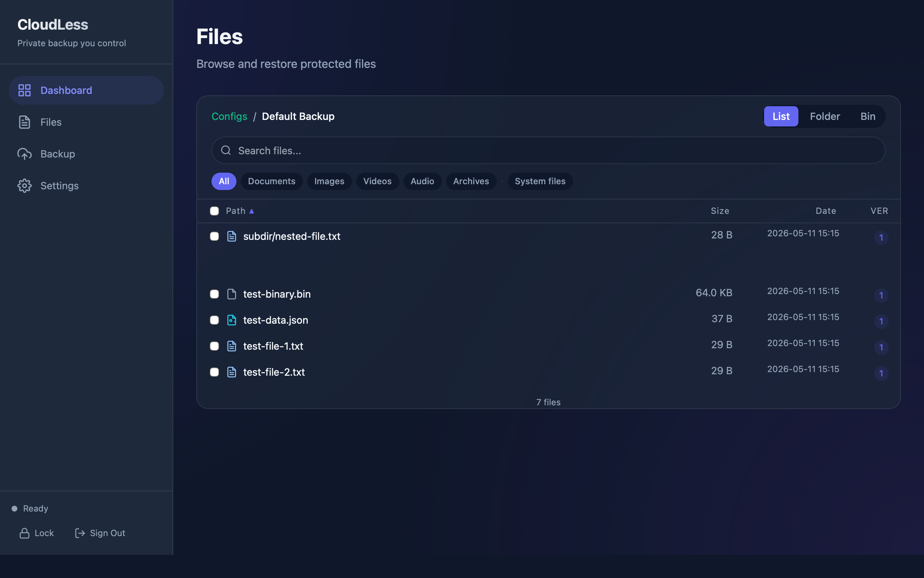Open test-binary.bin file name
Viewport: 924px width, 578px height.
tap(277, 294)
